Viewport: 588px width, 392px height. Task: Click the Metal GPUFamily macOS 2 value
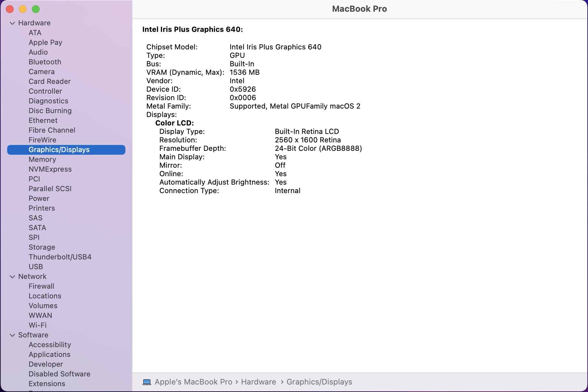point(295,106)
